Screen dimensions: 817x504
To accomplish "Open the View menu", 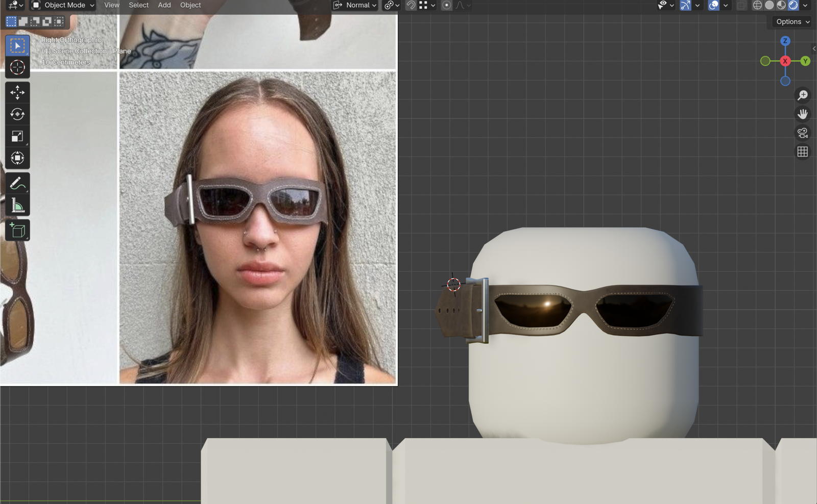I will [112, 5].
